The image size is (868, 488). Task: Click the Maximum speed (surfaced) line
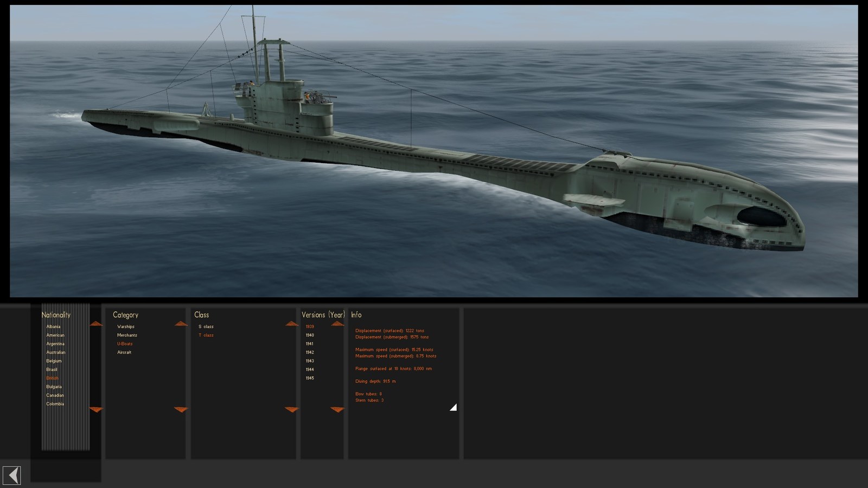394,350
